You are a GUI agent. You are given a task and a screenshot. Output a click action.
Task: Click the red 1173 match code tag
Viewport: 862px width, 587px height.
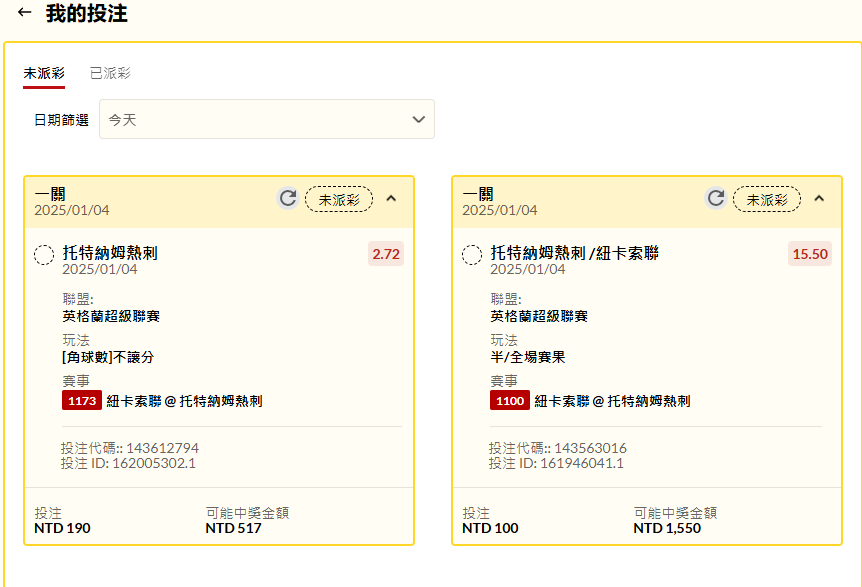pyautogui.click(x=82, y=401)
